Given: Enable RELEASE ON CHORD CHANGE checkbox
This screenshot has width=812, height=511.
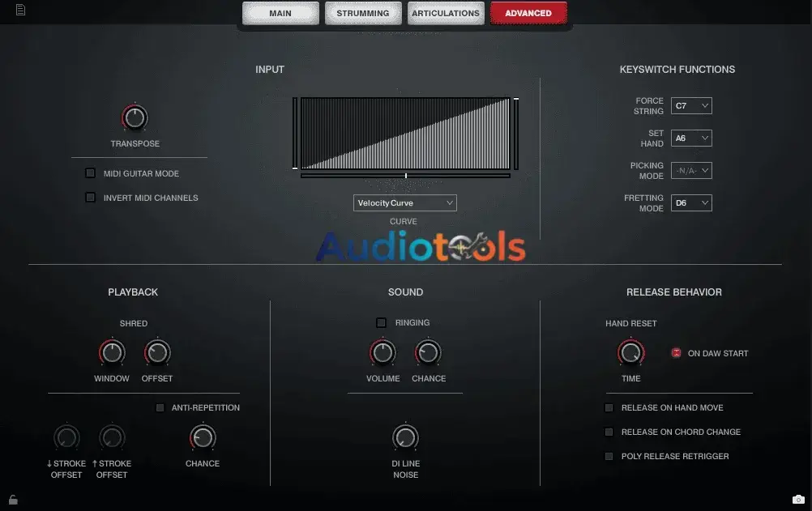Looking at the screenshot, I should tap(609, 432).
